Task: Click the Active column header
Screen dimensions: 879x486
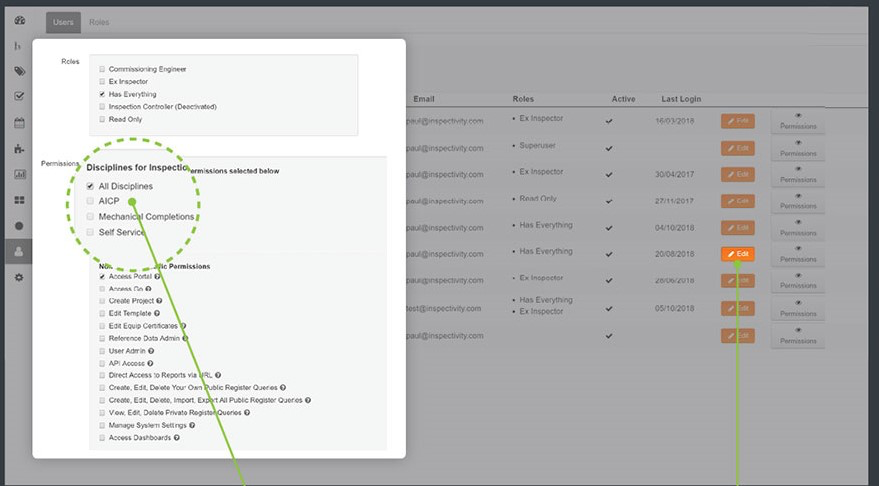Action: [x=623, y=99]
